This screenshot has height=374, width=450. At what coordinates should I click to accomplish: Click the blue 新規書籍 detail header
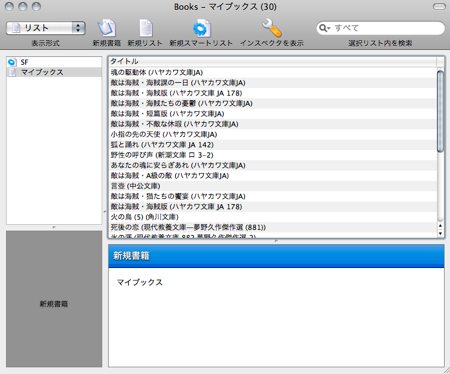[276, 256]
